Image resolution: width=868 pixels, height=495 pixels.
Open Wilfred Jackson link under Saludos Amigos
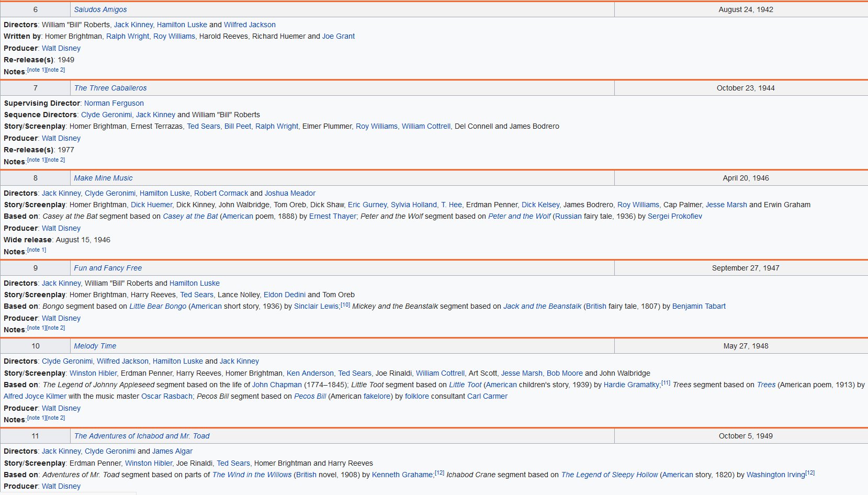click(x=250, y=25)
